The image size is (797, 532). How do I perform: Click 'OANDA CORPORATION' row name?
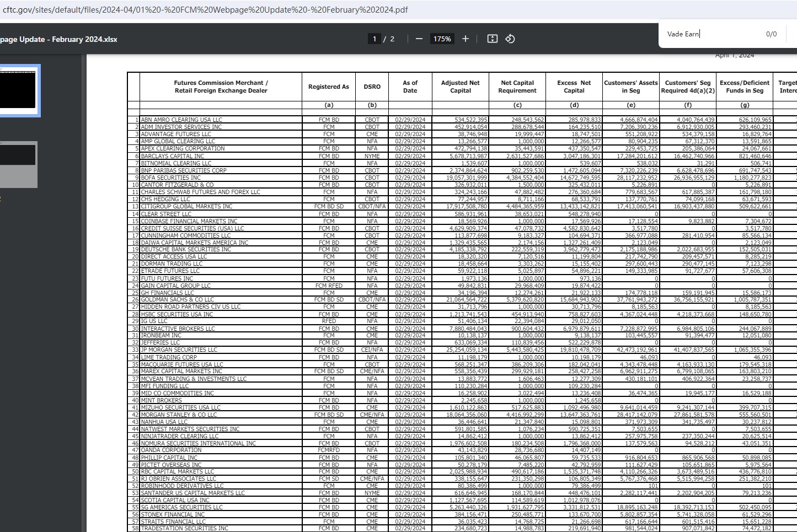point(172,450)
